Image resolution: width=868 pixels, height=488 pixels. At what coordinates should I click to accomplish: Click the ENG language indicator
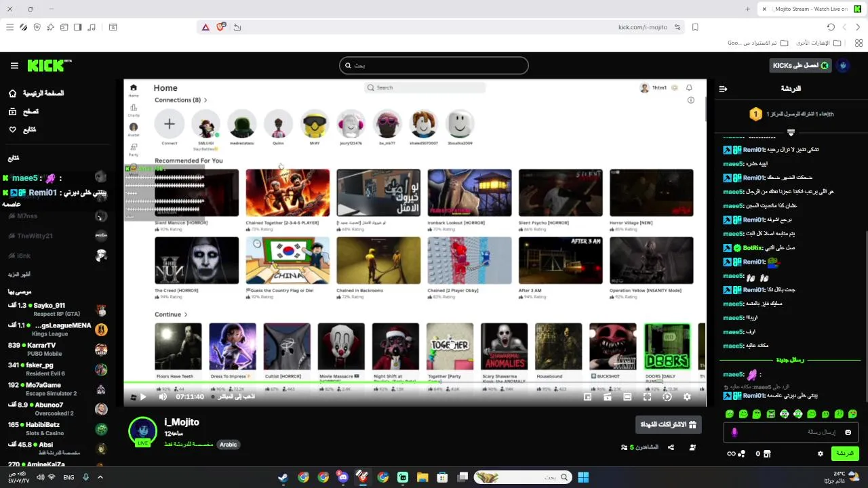click(x=68, y=477)
